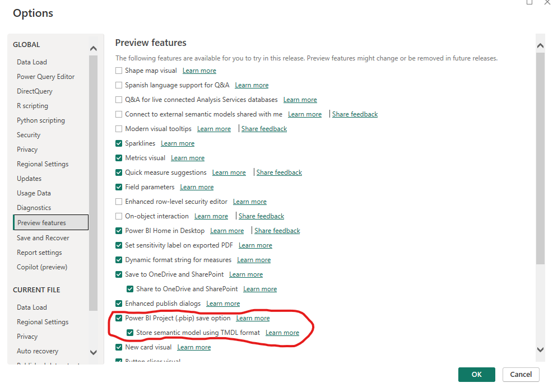This screenshot has height=392, width=553.
Task: Toggle Set sensitivity label on exported PDF
Action: (x=119, y=245)
